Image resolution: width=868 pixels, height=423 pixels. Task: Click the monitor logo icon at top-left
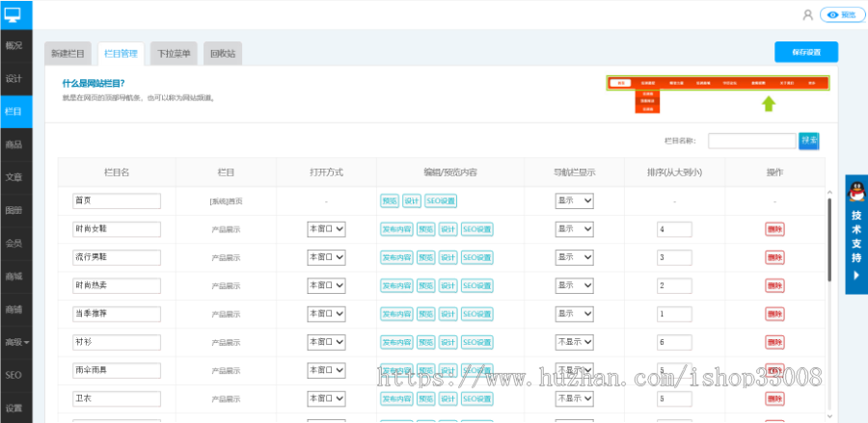pyautogui.click(x=13, y=14)
